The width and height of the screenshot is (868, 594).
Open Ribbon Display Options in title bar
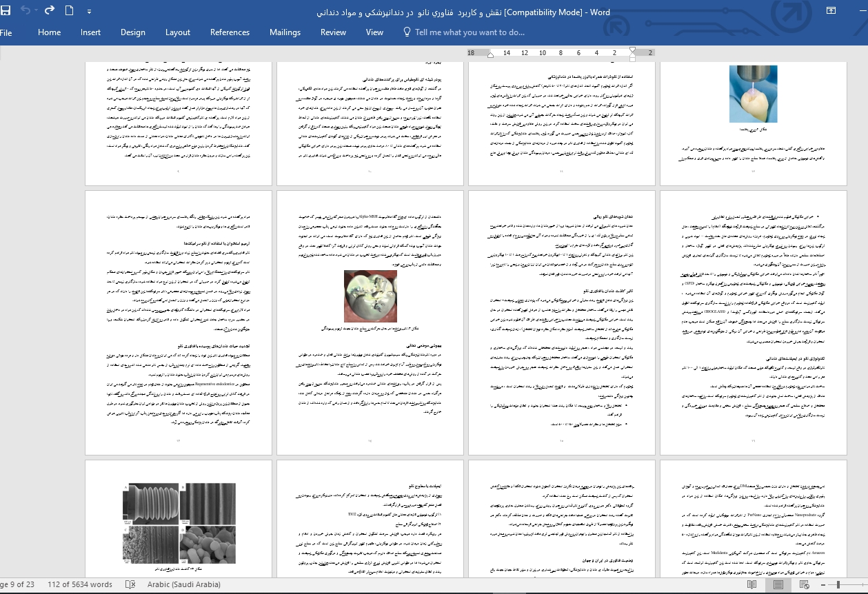click(x=831, y=10)
